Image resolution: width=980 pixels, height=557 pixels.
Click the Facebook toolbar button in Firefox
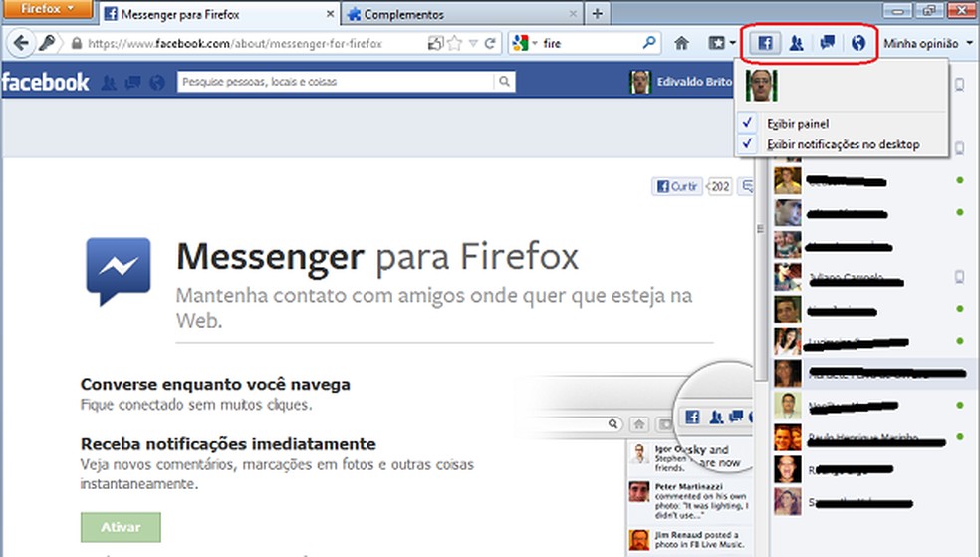click(765, 43)
